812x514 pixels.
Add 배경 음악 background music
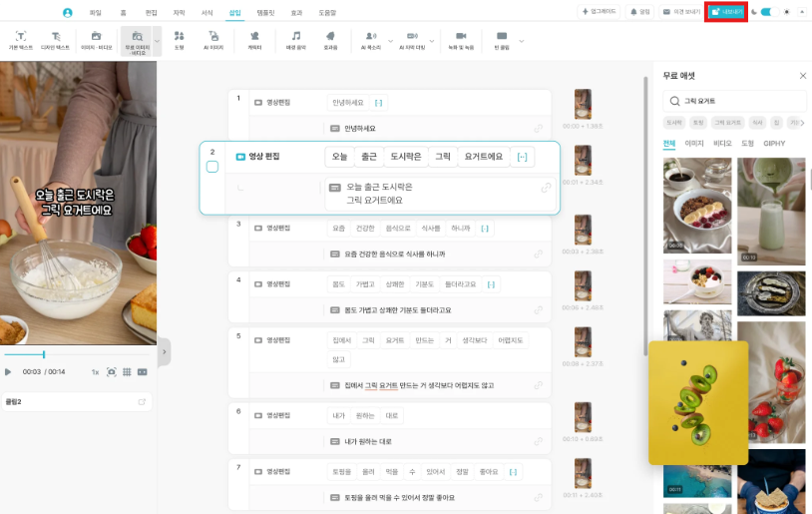click(296, 40)
